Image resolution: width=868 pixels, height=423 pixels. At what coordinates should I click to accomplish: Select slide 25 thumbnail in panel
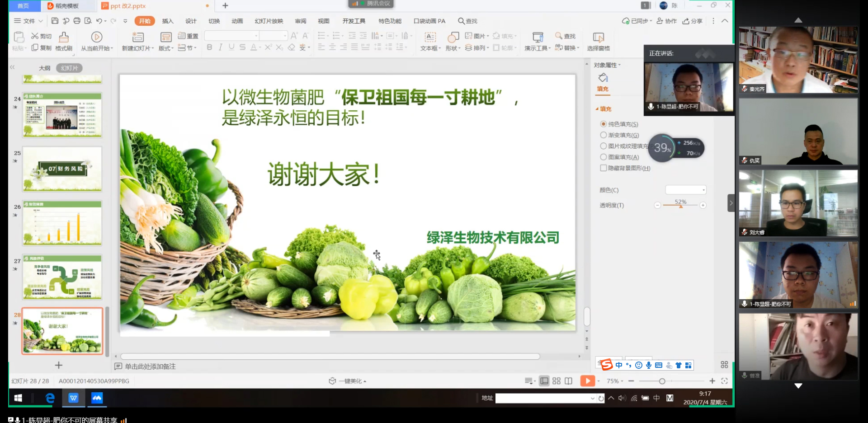pyautogui.click(x=62, y=169)
